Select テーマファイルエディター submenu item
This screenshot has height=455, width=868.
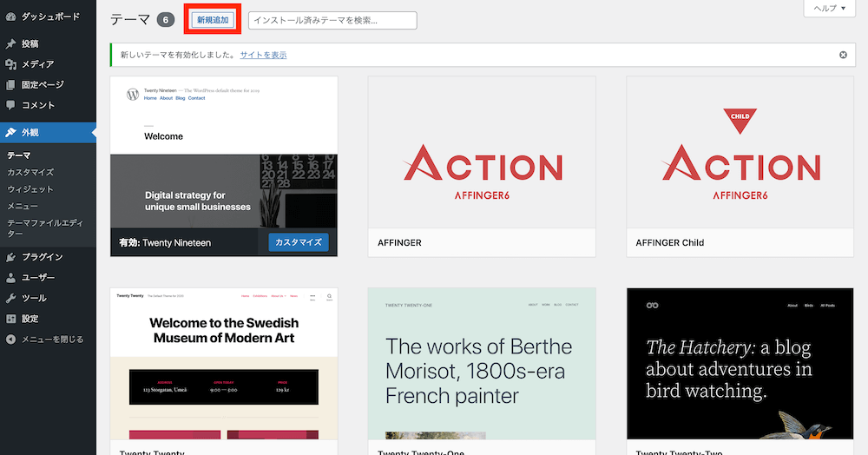coord(45,228)
